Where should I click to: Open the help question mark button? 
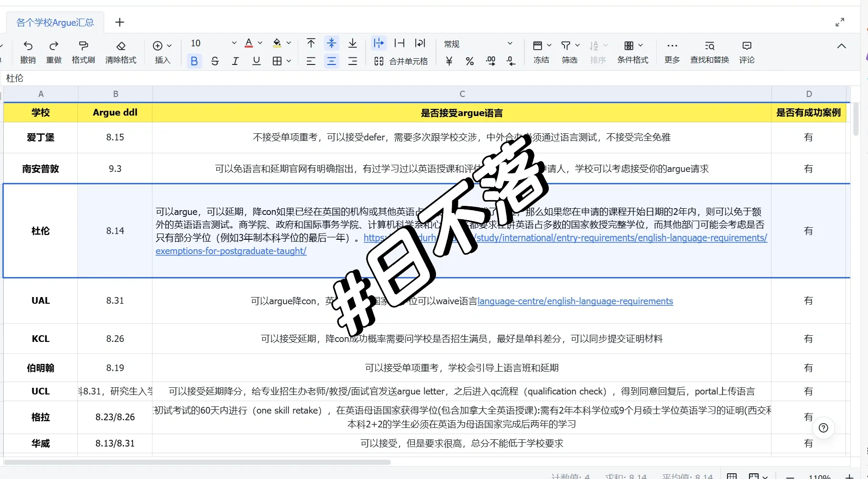point(823,428)
